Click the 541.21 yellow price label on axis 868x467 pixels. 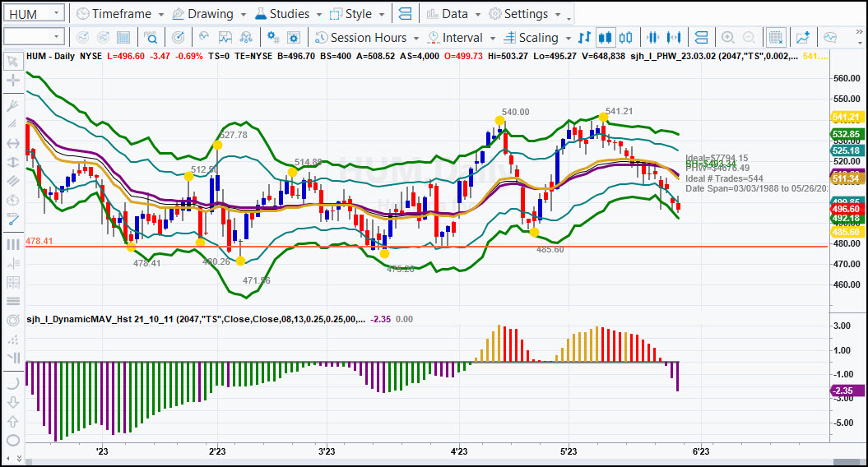[847, 118]
